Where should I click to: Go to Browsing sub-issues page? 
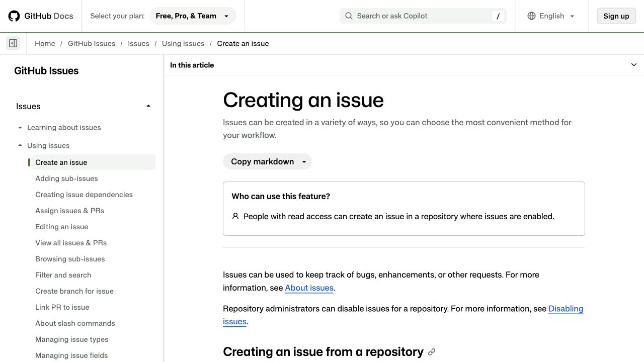(70, 259)
